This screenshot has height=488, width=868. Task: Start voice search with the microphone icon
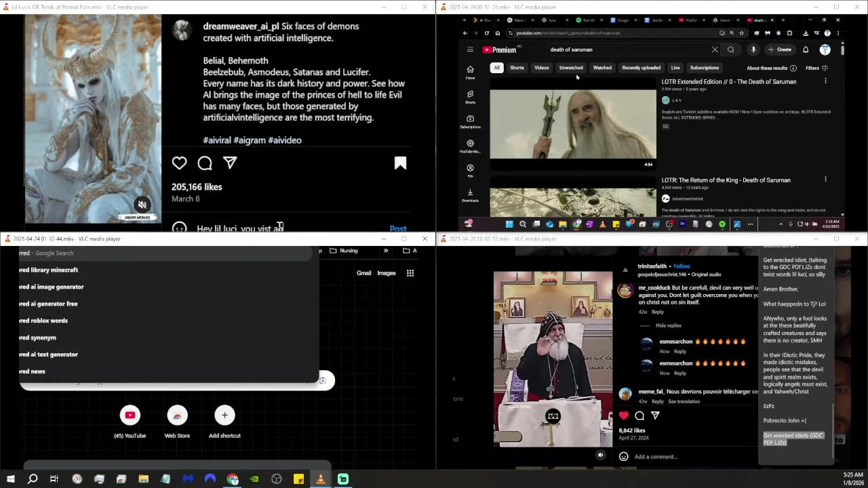point(753,49)
